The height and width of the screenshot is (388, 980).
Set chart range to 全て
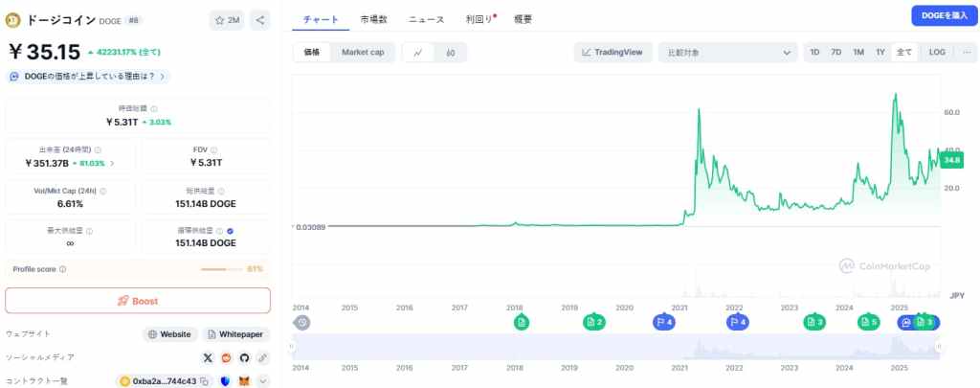click(x=904, y=53)
